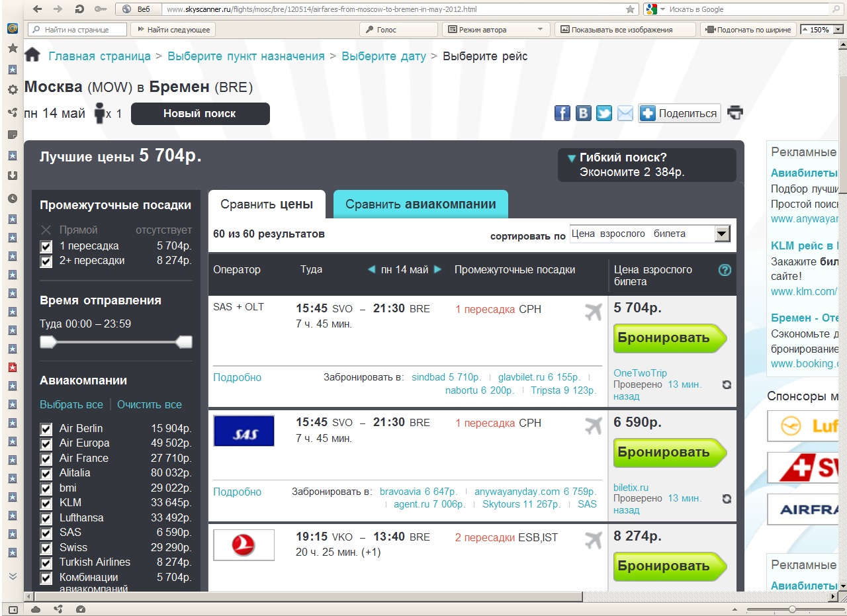Open the сортировать по dropdown
Viewport: 847px width, 616px height.
[650, 234]
